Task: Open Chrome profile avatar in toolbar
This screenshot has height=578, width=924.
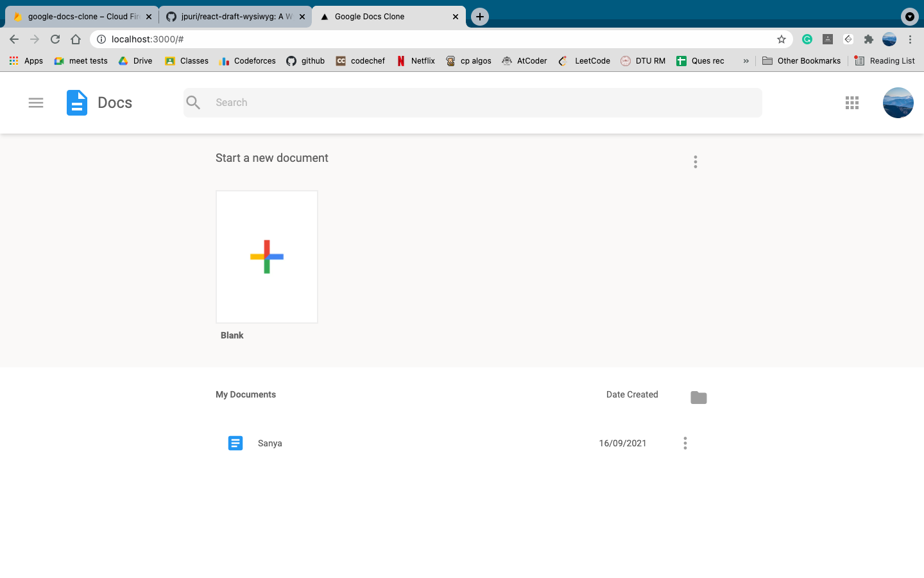Action: 889,39
